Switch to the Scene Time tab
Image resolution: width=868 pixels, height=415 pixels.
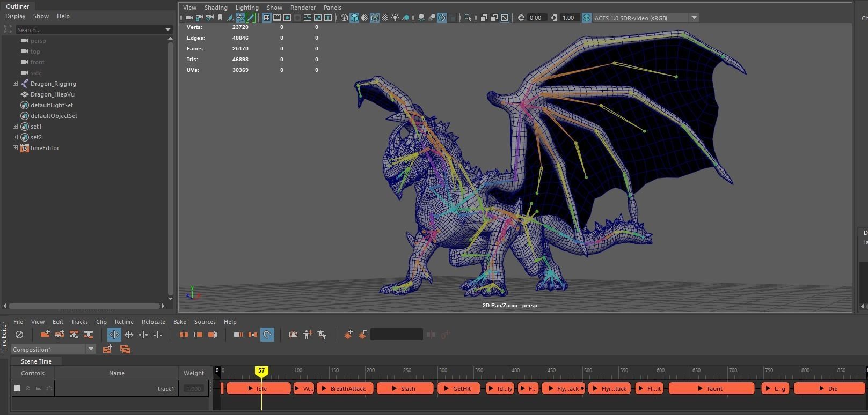(x=36, y=361)
